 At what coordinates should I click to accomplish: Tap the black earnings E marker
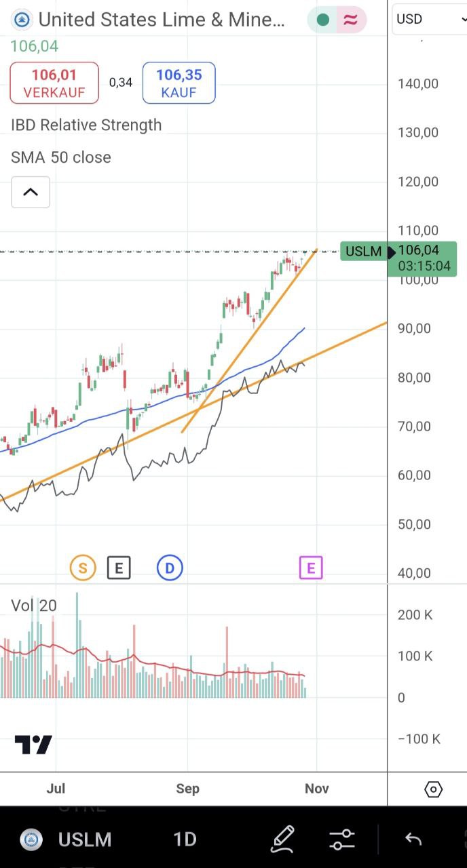click(x=119, y=568)
